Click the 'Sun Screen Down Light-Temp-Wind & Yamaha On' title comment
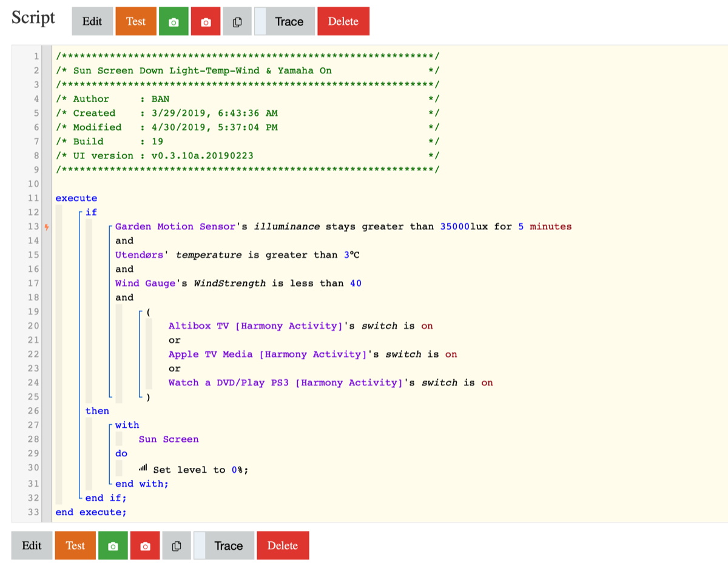Viewport: 728px width, 568px height. (203, 70)
